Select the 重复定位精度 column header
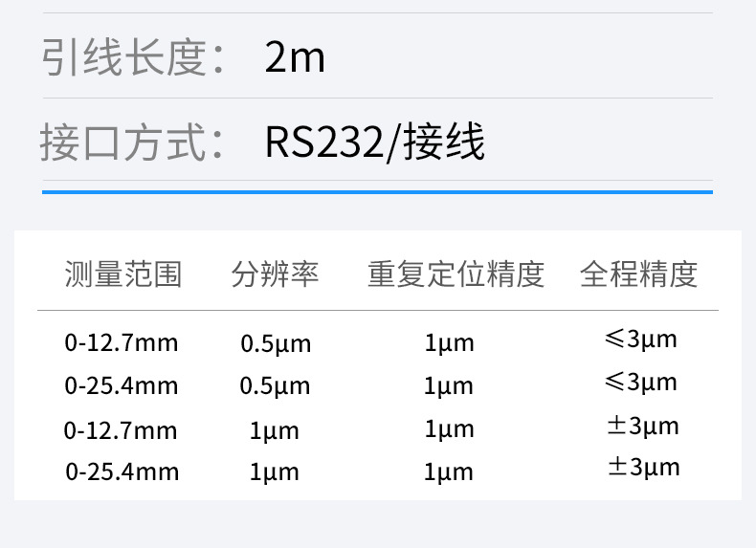 [456, 275]
